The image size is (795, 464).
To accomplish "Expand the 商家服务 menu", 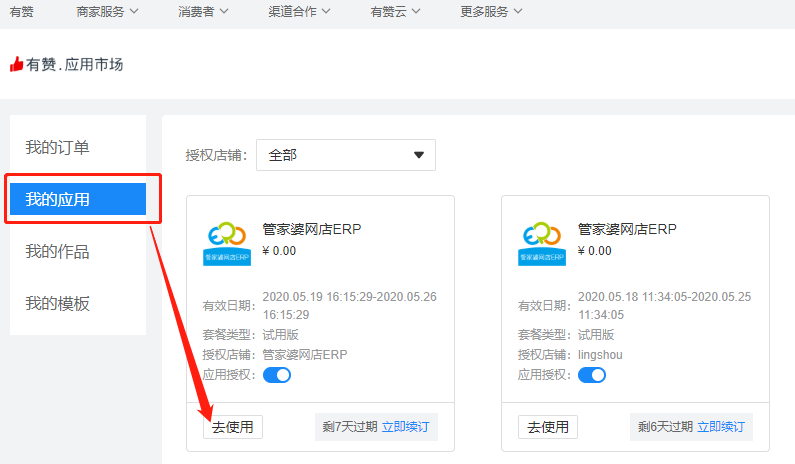I will tap(107, 12).
